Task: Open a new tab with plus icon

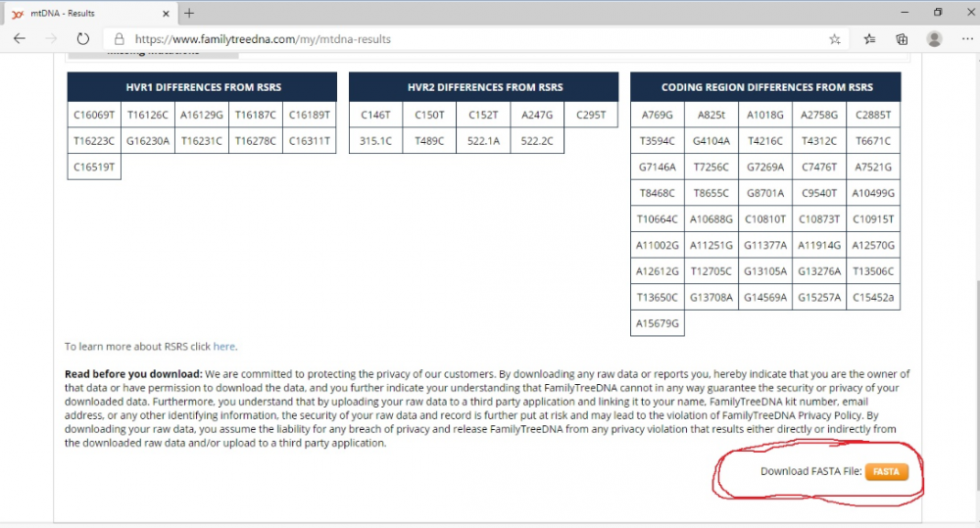Action: coord(189,13)
